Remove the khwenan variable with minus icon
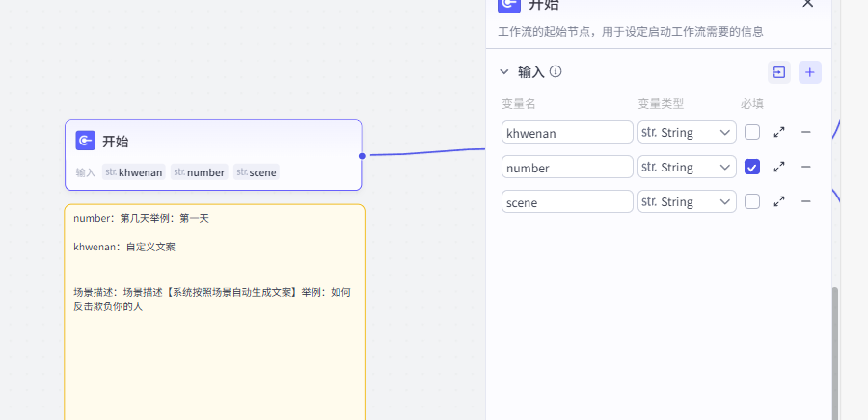This screenshot has height=420, width=868. (806, 132)
